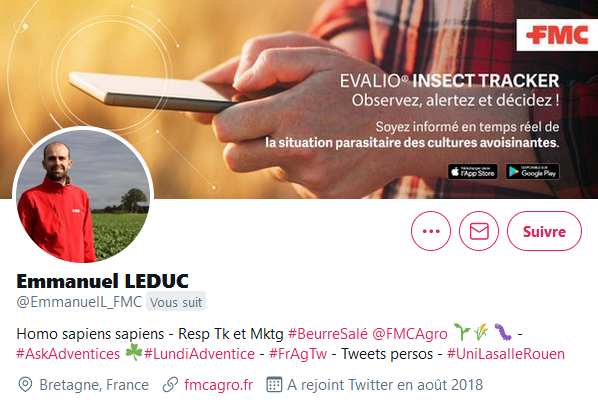Click the App Store badge in the banner
The width and height of the screenshot is (598, 402).
click(x=473, y=172)
